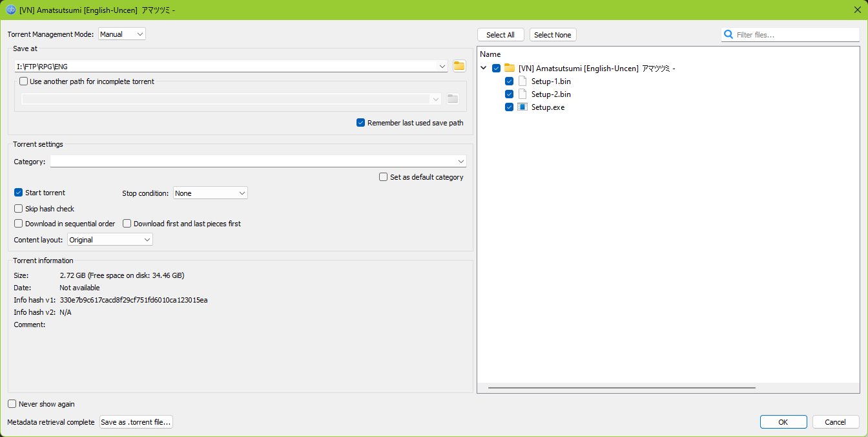Click Save as .torrent file button
Viewport: 868px width, 437px height.
(x=136, y=422)
